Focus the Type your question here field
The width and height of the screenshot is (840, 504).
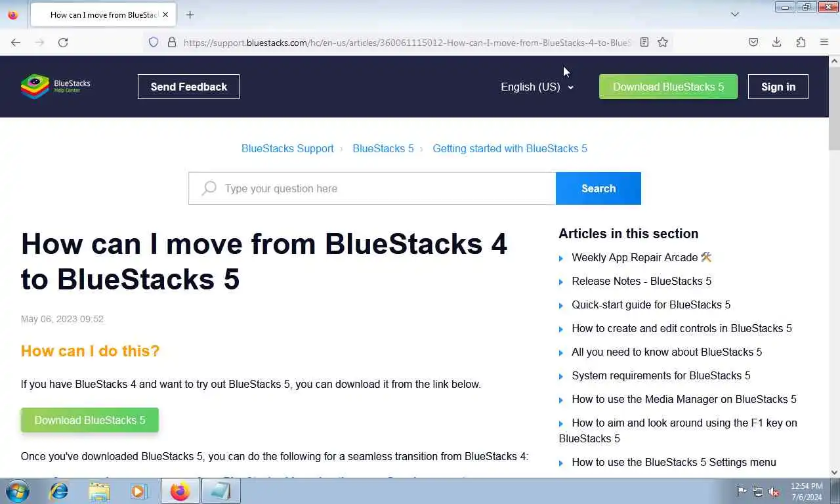tap(372, 188)
